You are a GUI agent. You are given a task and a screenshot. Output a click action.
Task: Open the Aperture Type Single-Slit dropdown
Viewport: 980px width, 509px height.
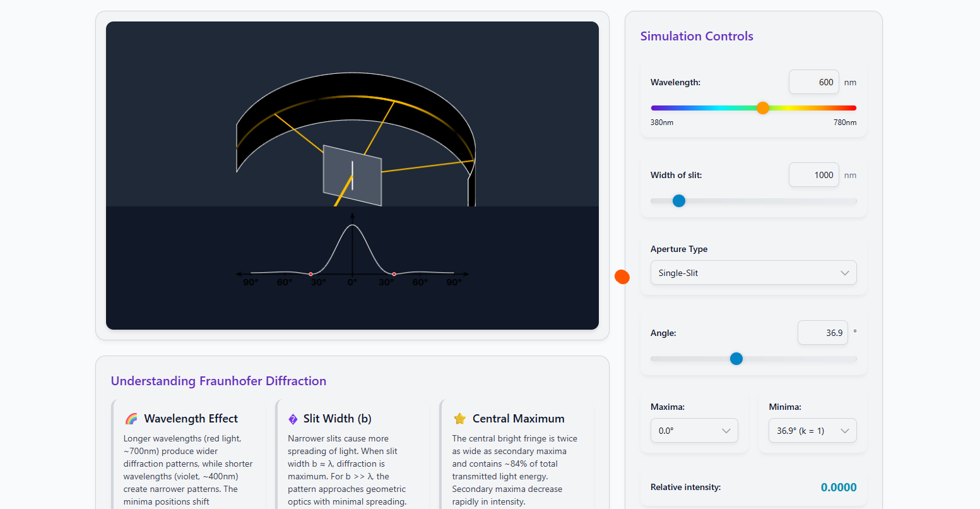pyautogui.click(x=753, y=273)
